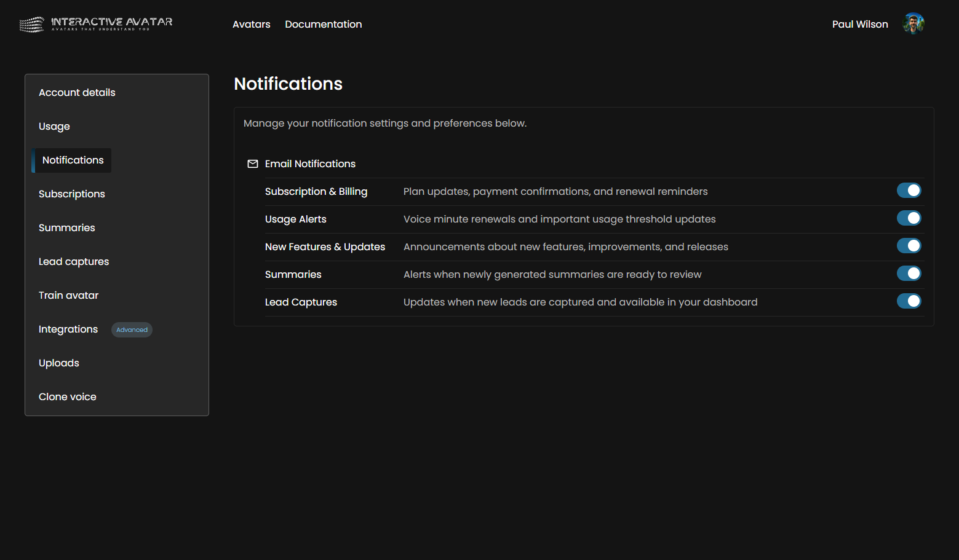The height and width of the screenshot is (560, 959).
Task: Navigate to Train avatar
Action: [x=68, y=295]
